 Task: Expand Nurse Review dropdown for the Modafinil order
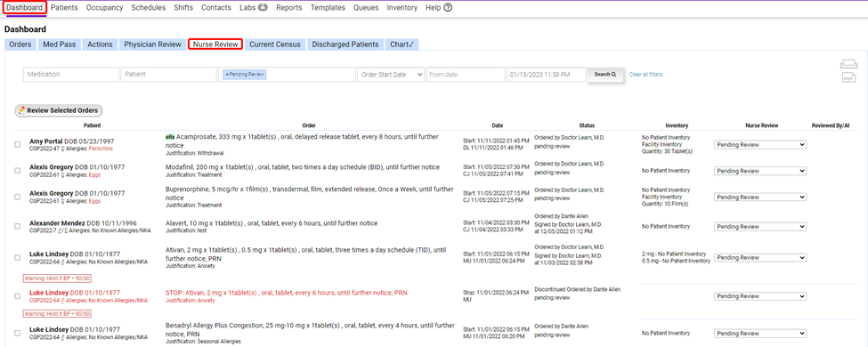coord(760,171)
